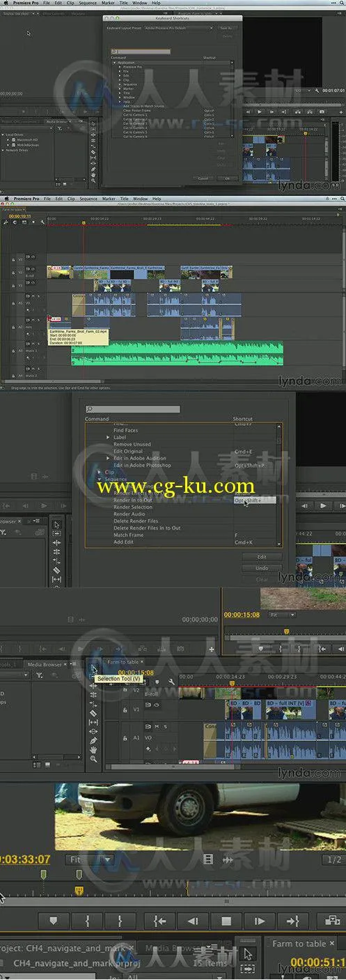Collapse the Sequence group above Render In to Out
346x980 pixels.
pyautogui.click(x=99, y=480)
